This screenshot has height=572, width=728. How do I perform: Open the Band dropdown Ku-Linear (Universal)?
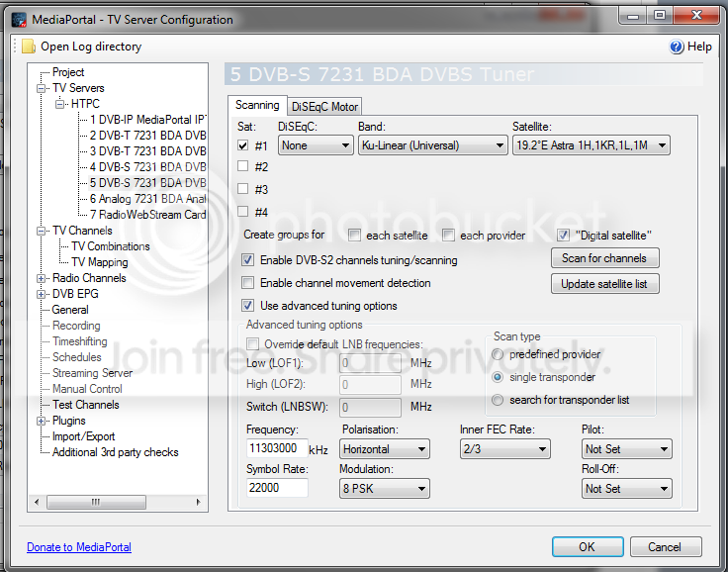[x=432, y=145]
